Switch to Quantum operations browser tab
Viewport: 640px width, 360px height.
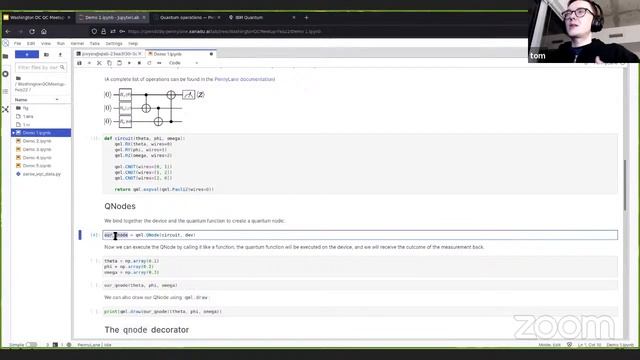(187, 18)
